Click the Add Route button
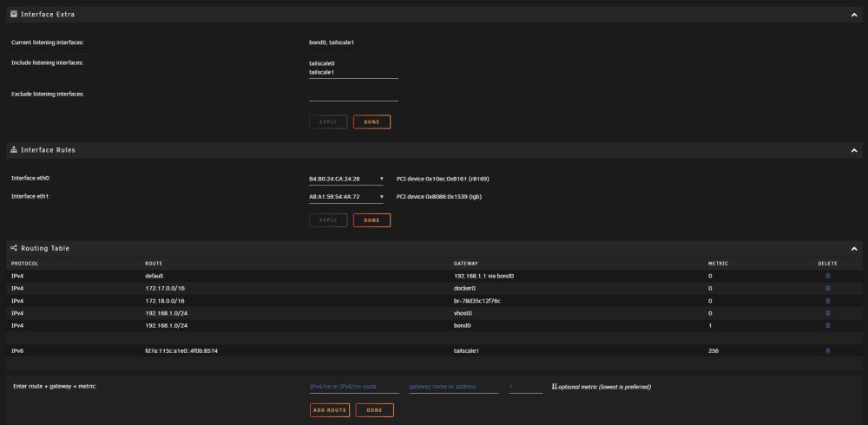 (x=330, y=410)
